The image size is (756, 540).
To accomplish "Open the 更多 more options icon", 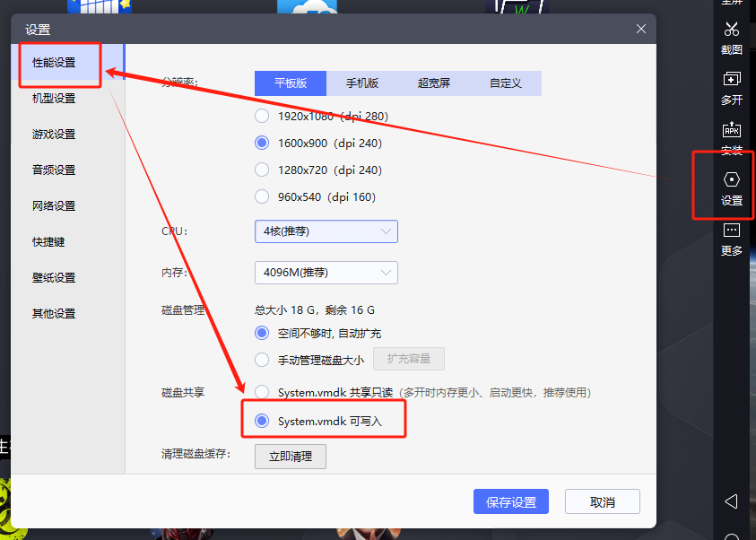I will 732,230.
